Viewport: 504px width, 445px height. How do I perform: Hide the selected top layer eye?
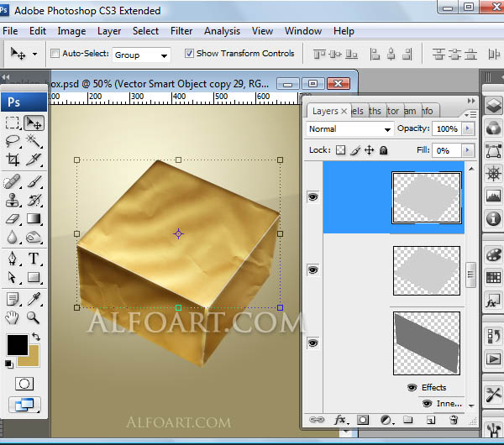[x=313, y=197]
